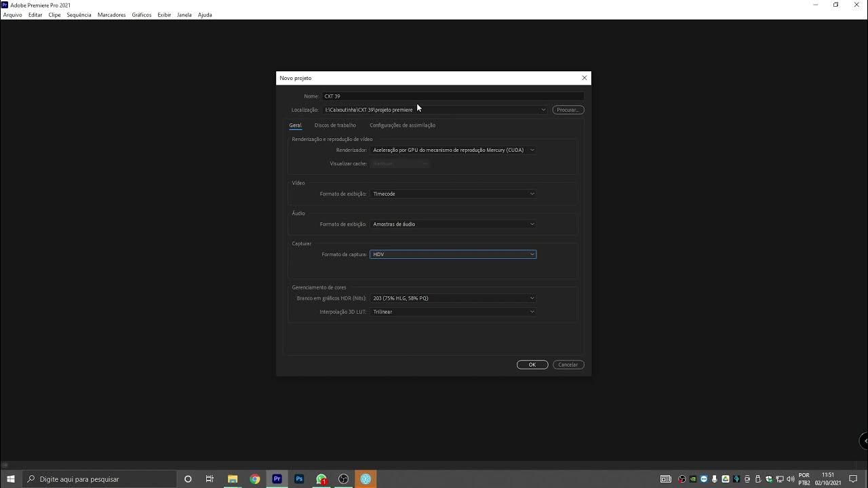Image resolution: width=868 pixels, height=488 pixels.
Task: Open Cortana from the taskbar
Action: (x=188, y=479)
